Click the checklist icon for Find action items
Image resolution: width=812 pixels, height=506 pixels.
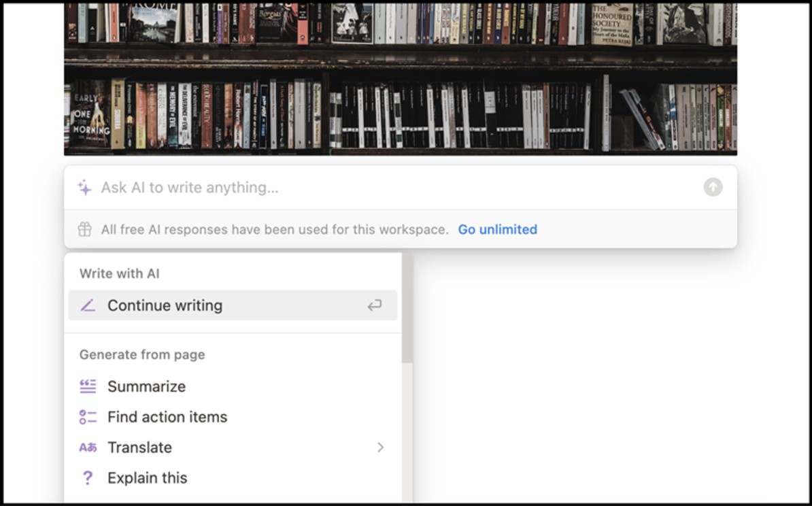tap(88, 417)
